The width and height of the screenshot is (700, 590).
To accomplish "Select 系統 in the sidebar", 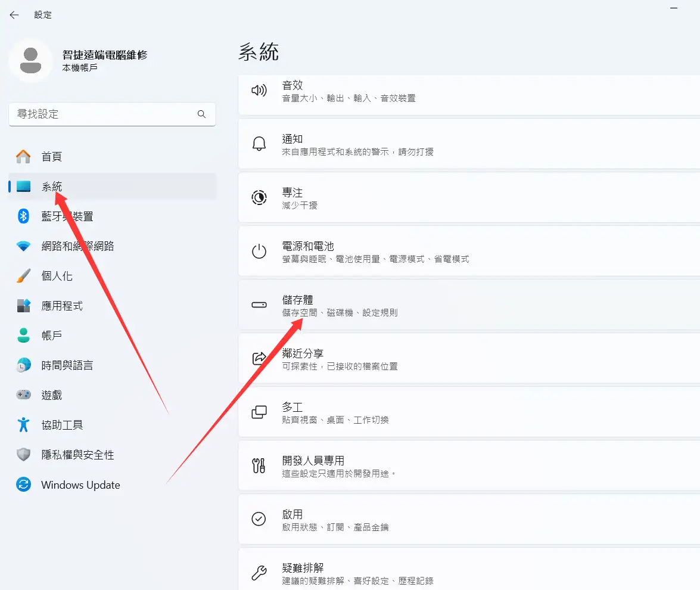I will tap(112, 187).
